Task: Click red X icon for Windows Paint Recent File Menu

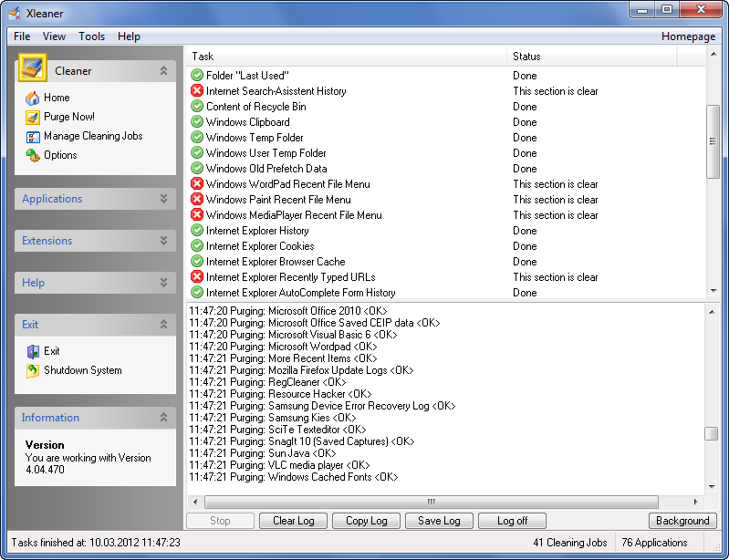Action: click(x=197, y=199)
